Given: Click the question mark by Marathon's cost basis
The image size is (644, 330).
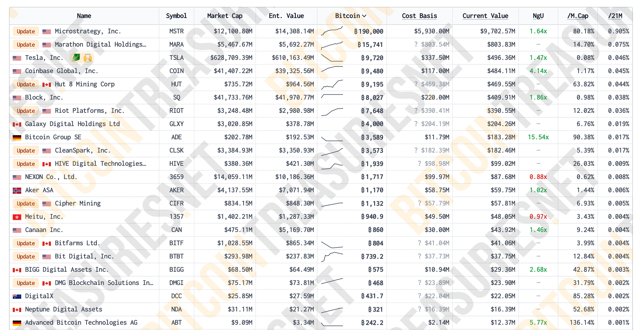Looking at the screenshot, I should 416,44.
